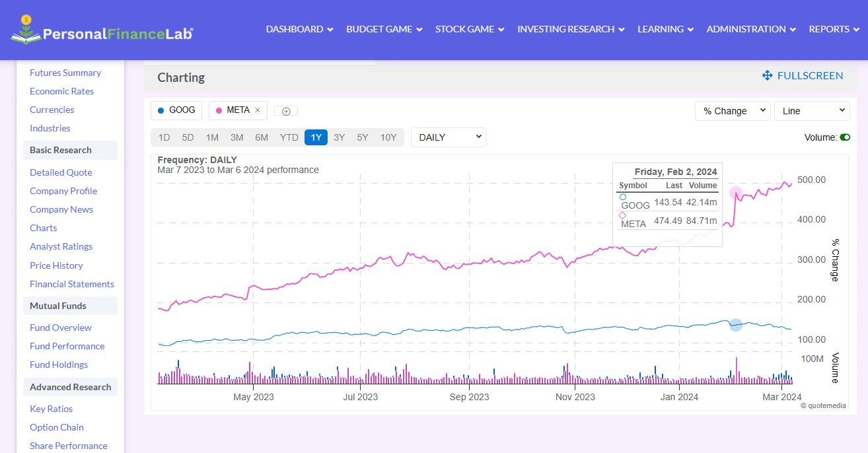Click the META symbol chip label
The image size is (868, 453).
pos(238,110)
